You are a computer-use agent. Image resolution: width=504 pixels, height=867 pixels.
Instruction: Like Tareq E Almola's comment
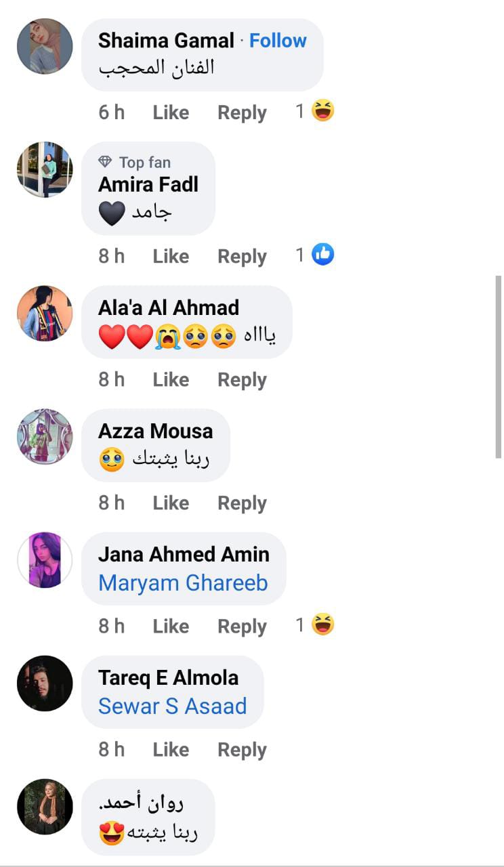coord(171,750)
